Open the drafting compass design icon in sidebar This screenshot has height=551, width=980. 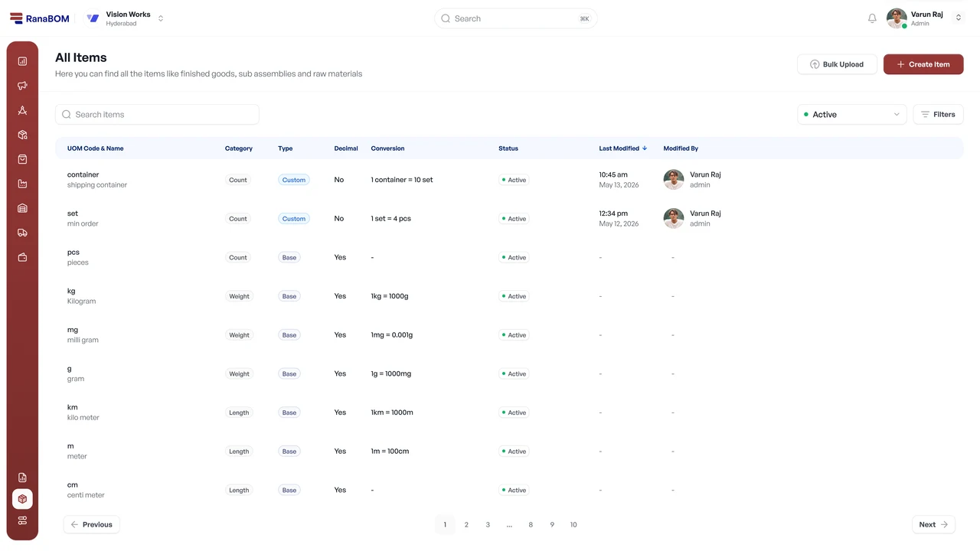point(22,110)
